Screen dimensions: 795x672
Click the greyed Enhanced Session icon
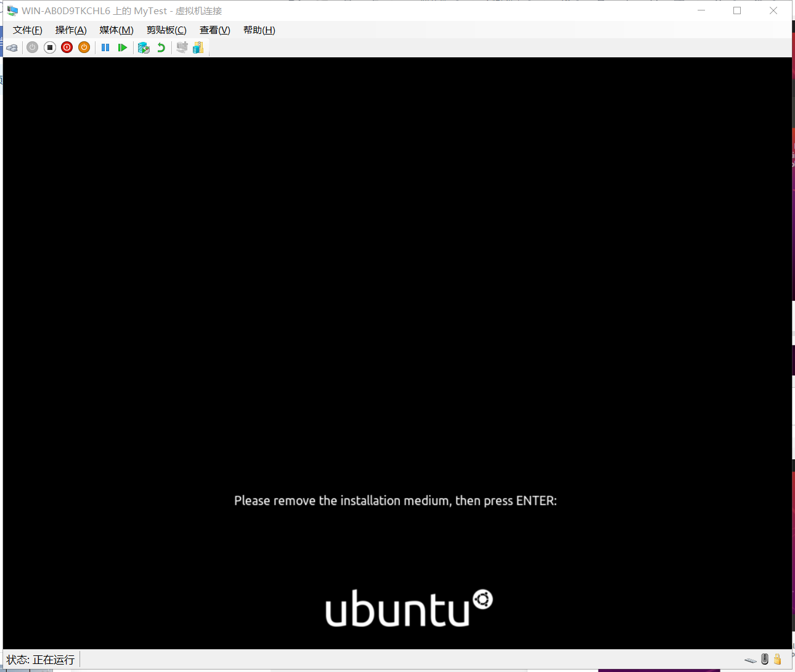pyautogui.click(x=182, y=47)
